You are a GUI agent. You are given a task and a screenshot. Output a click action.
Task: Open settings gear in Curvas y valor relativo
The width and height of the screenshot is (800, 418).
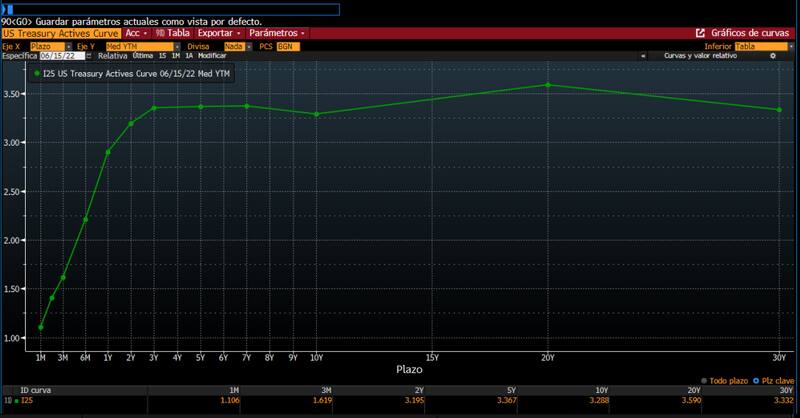click(x=772, y=56)
